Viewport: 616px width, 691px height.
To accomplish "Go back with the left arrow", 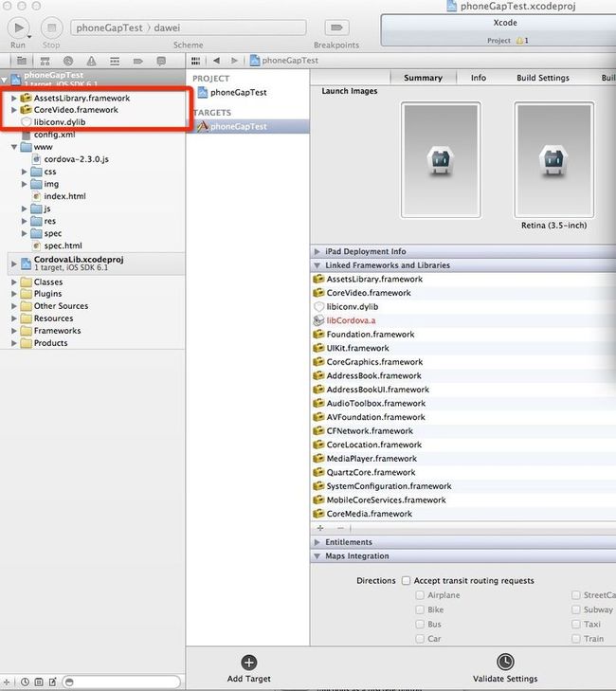I will click(216, 61).
